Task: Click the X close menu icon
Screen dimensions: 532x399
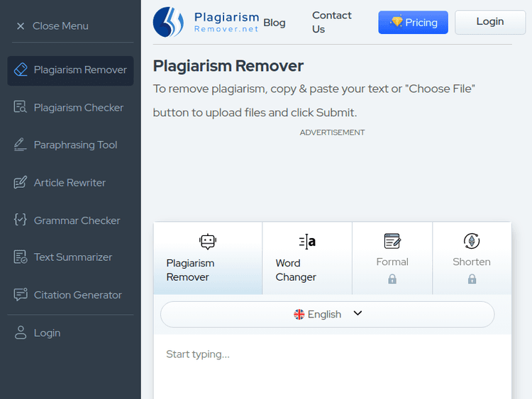Action: coord(21,26)
